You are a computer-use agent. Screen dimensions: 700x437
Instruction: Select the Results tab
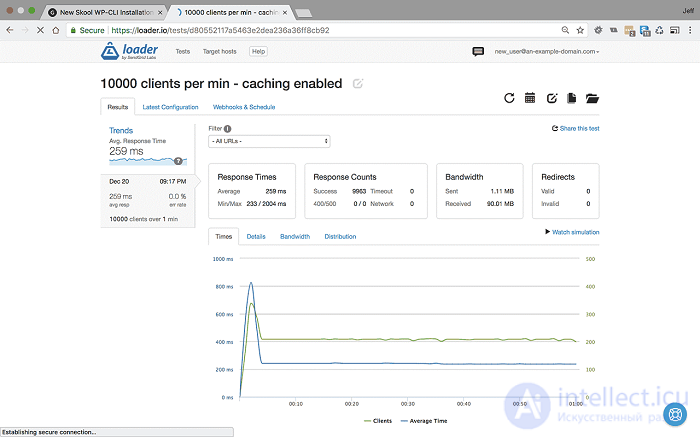pyautogui.click(x=117, y=107)
